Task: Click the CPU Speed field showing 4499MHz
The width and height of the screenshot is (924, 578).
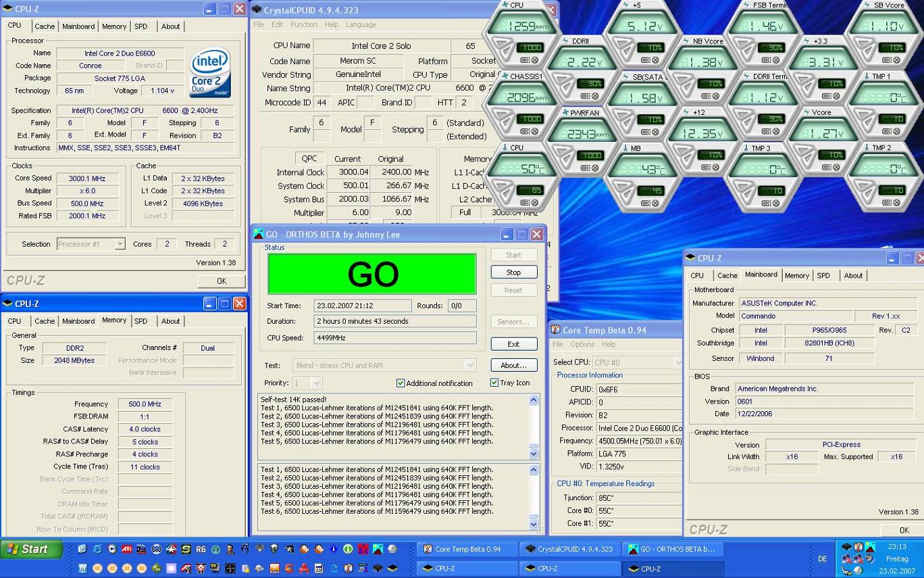Action: point(395,338)
